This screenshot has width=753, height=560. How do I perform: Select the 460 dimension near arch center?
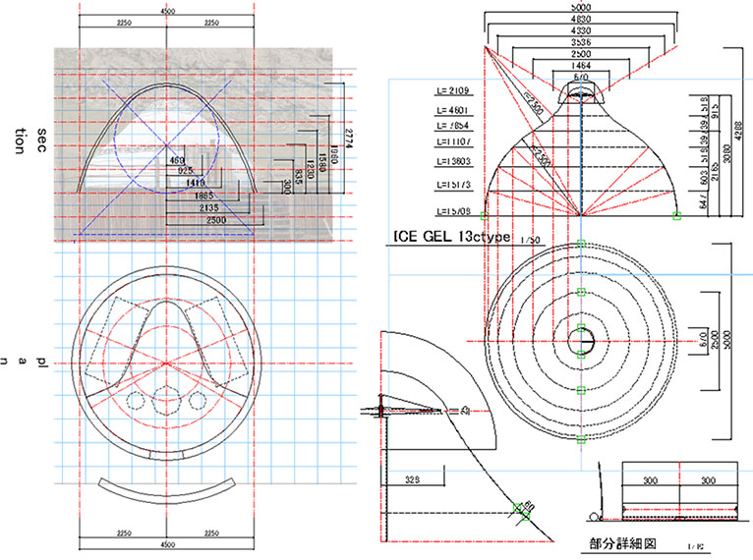176,159
